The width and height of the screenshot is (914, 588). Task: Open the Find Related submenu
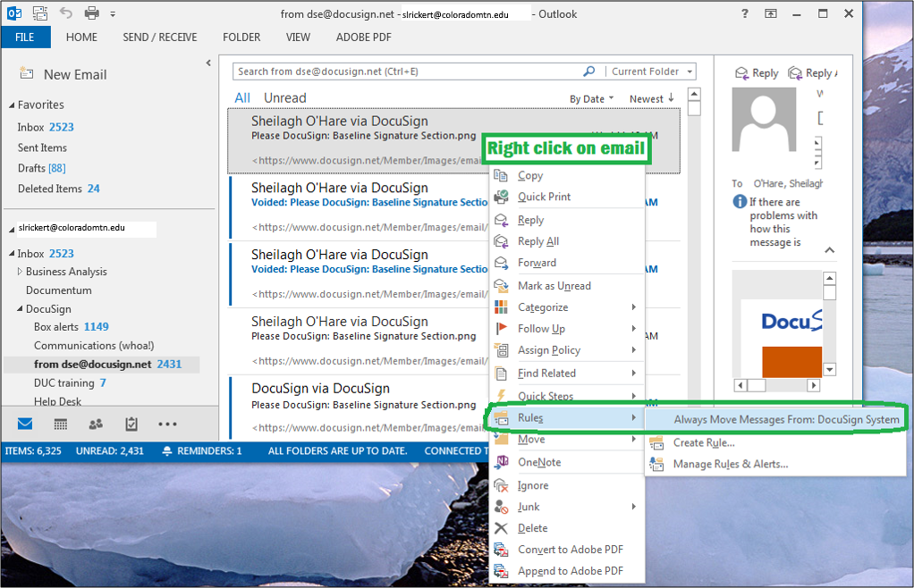click(567, 374)
